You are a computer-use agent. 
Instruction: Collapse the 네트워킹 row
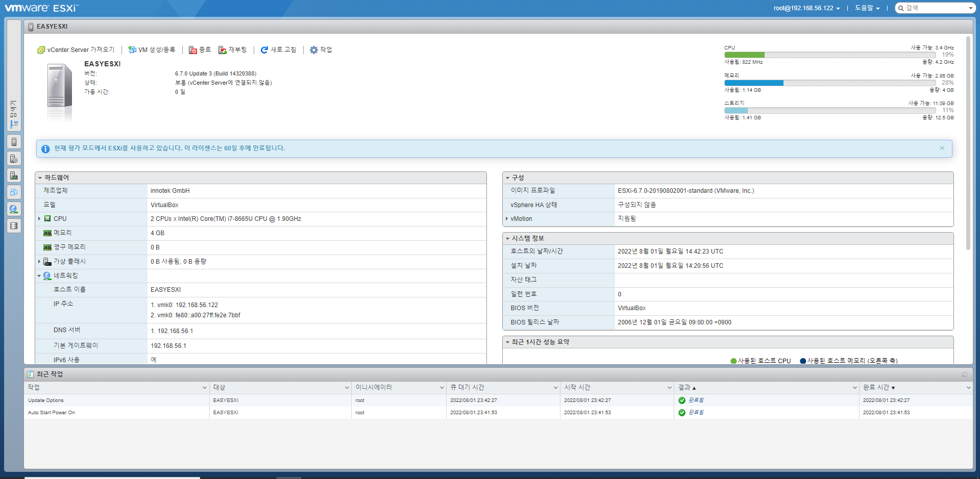39,276
